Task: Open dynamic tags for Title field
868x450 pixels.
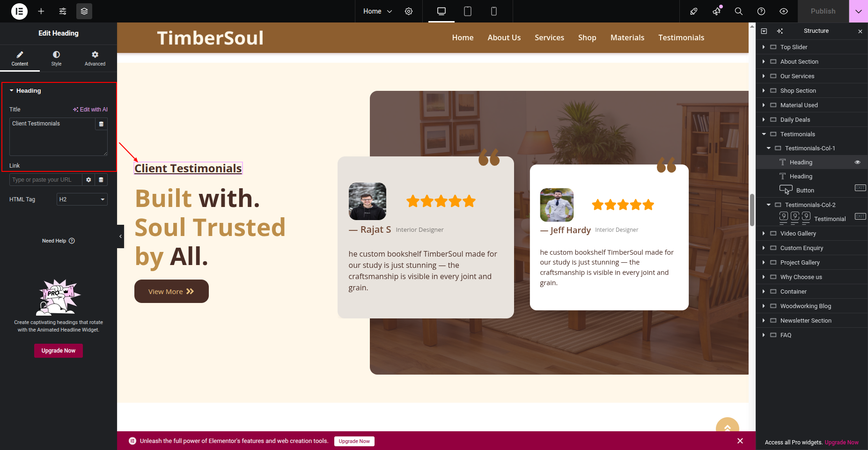Action: pyautogui.click(x=101, y=124)
